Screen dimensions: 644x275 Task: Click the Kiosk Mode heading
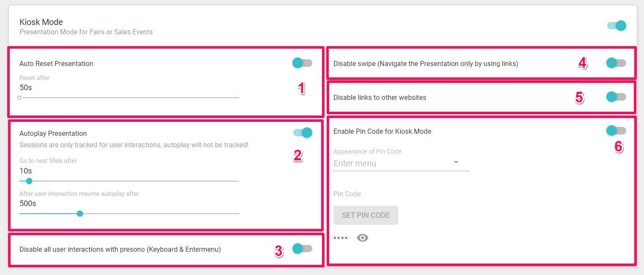coord(41,22)
